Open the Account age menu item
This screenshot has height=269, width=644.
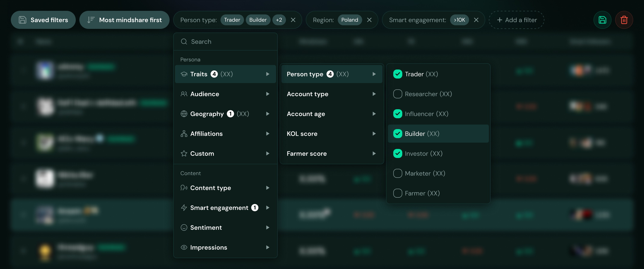[332, 114]
